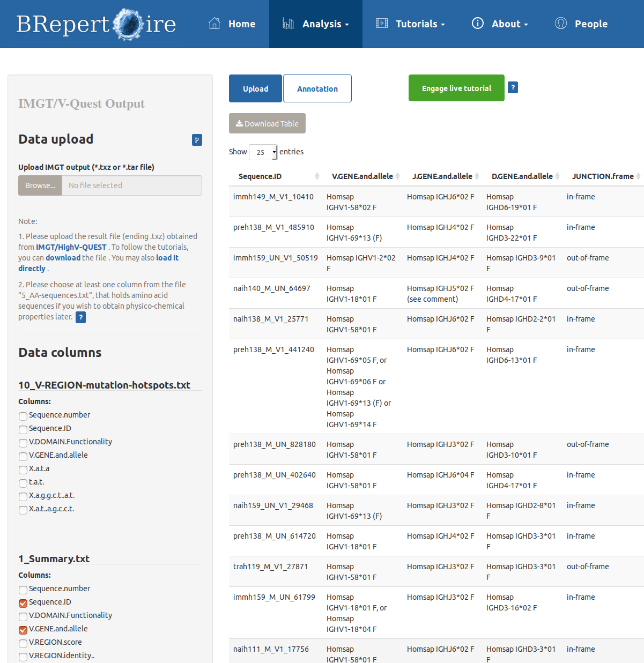
Task: Open the Show entries count dropdown
Action: coord(263,152)
